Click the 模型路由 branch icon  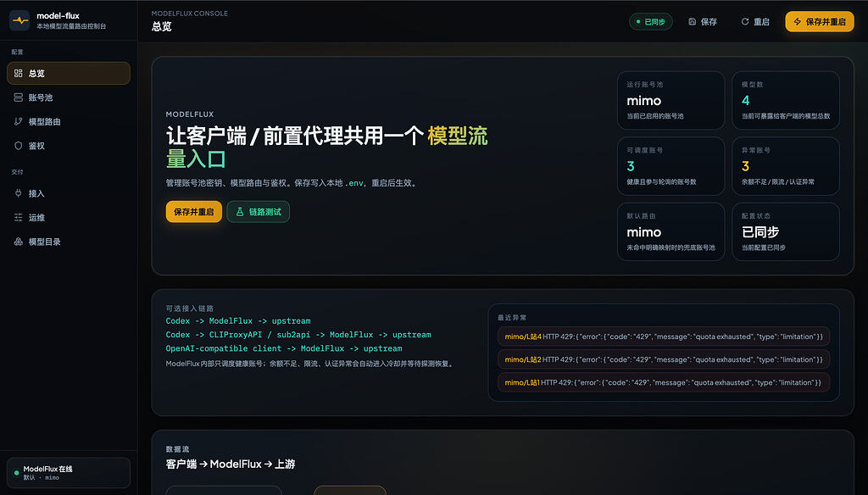pos(19,122)
